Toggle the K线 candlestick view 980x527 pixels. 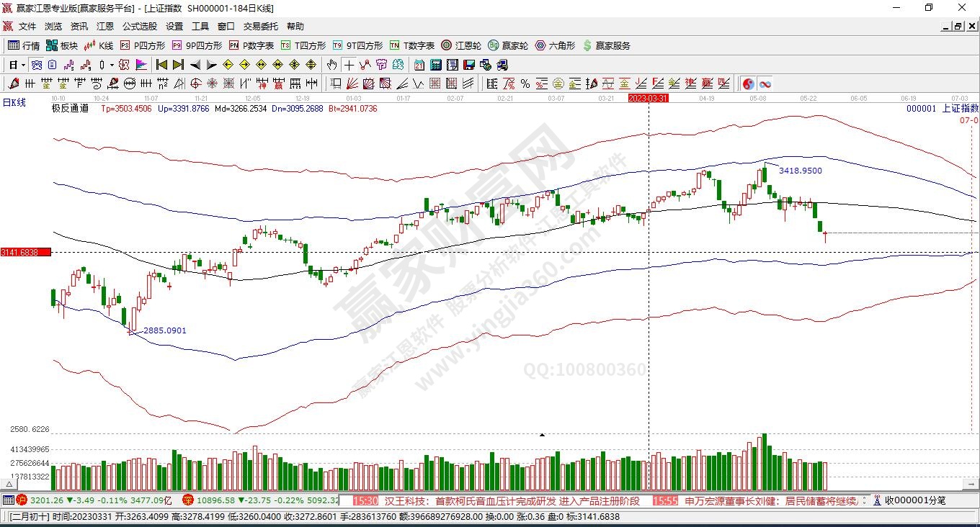(99, 45)
